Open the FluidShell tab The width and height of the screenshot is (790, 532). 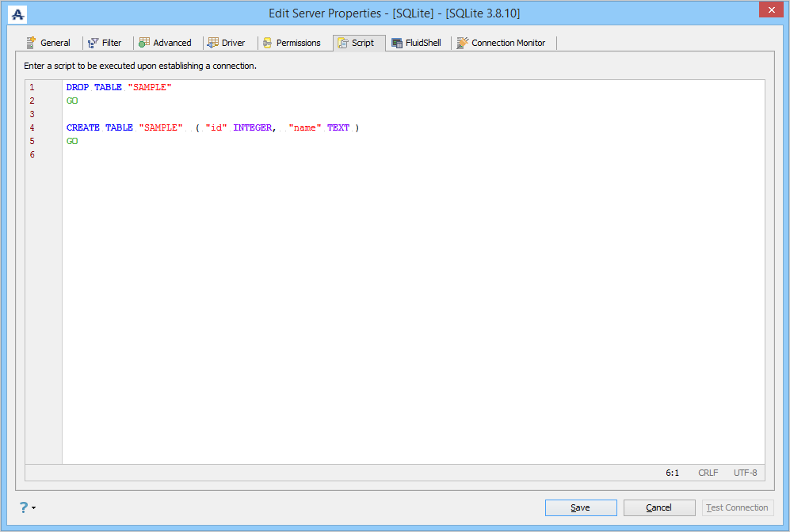point(417,43)
